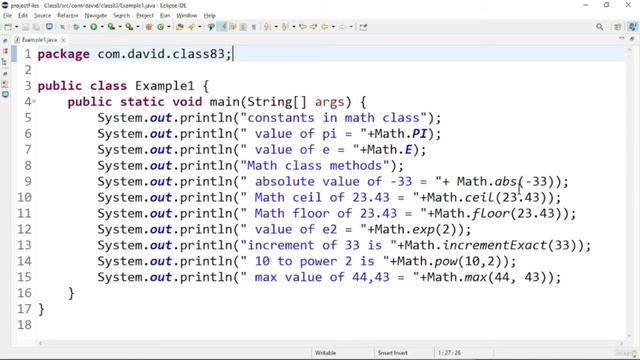Click the sidebar icon with the red square

point(5,84)
